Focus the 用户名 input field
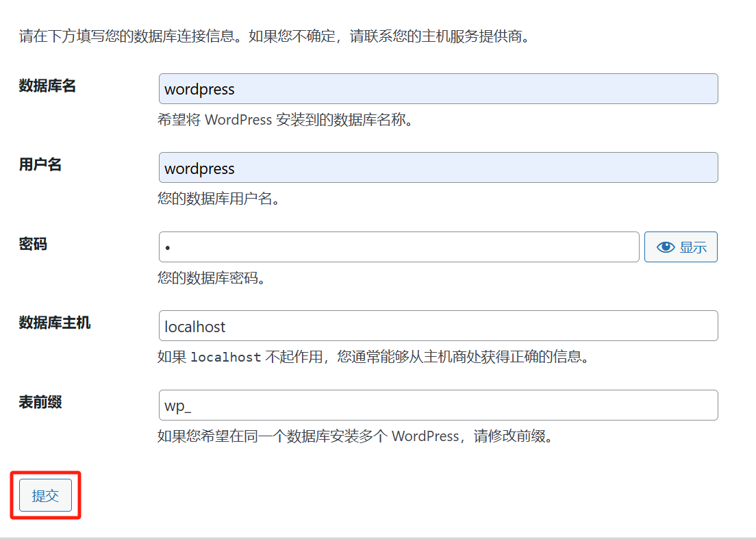The width and height of the screenshot is (756, 539). [x=438, y=168]
